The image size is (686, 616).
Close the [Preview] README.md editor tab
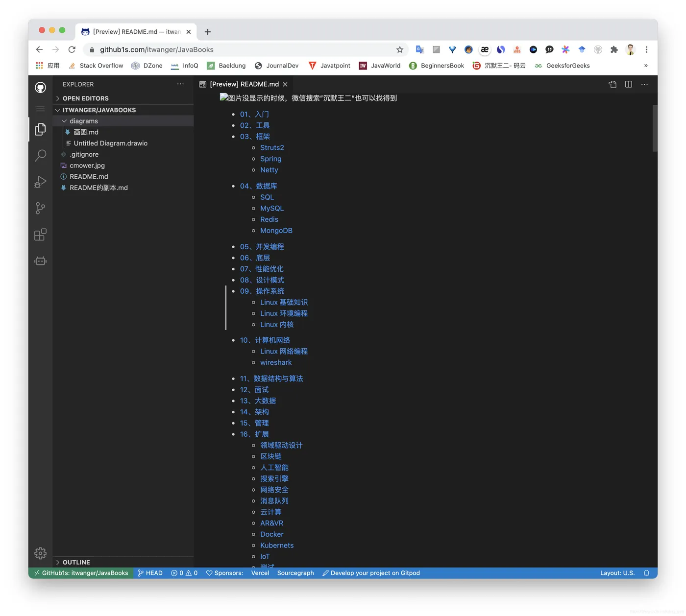tap(285, 84)
